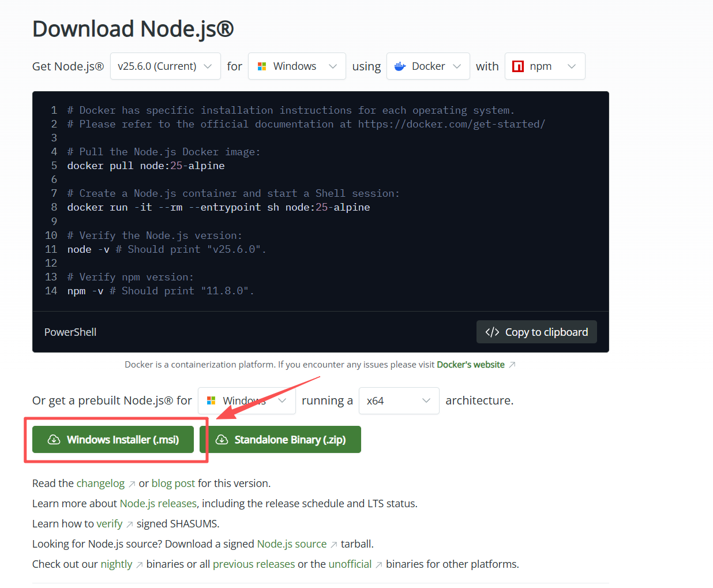Click the external link arrow after unofficial
Image resolution: width=713 pixels, height=588 pixels.
tap(379, 564)
